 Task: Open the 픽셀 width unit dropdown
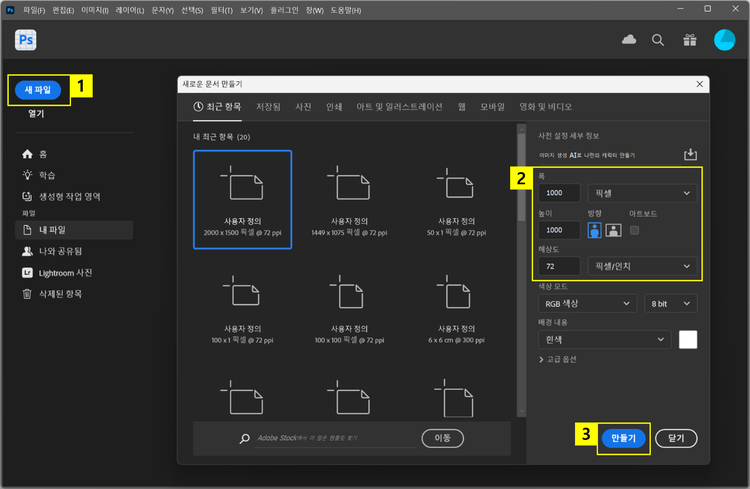642,193
